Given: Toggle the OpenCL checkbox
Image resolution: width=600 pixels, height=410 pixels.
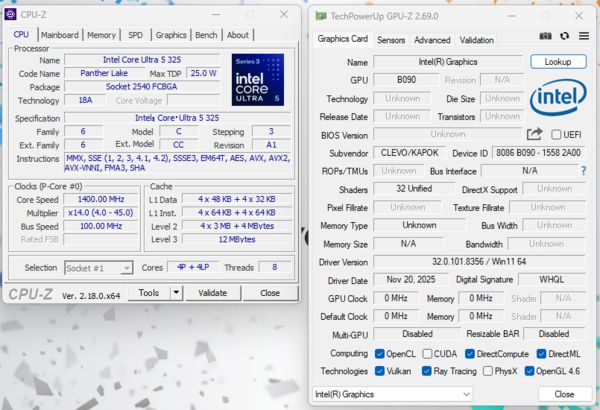Looking at the screenshot, I should [380, 354].
